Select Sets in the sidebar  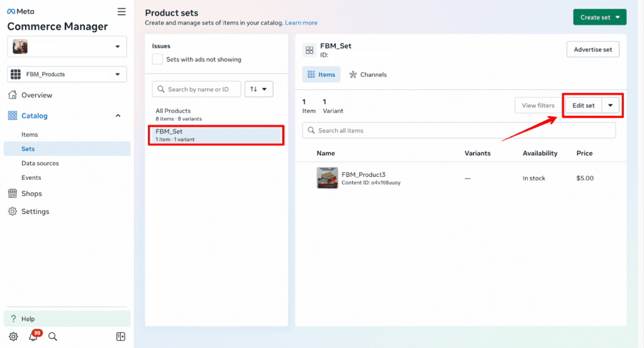(x=67, y=149)
